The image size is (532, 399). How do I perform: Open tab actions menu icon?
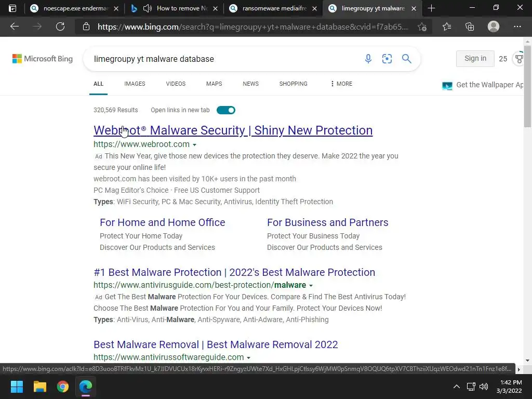[x=12, y=8]
